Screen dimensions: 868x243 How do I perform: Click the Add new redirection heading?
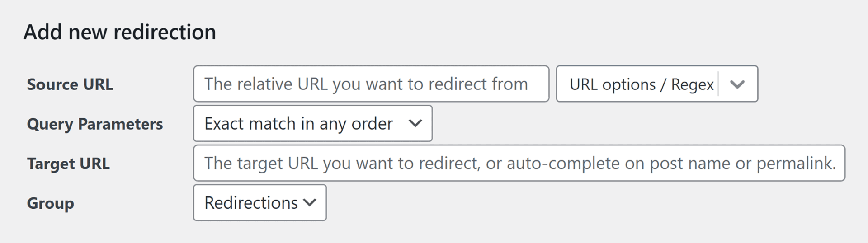pos(120,32)
